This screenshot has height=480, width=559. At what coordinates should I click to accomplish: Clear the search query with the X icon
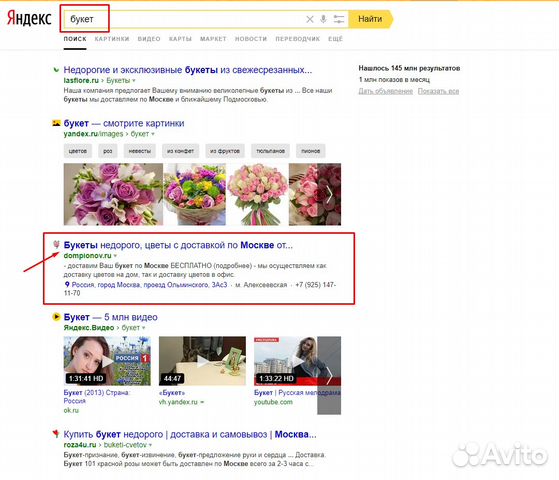310,19
